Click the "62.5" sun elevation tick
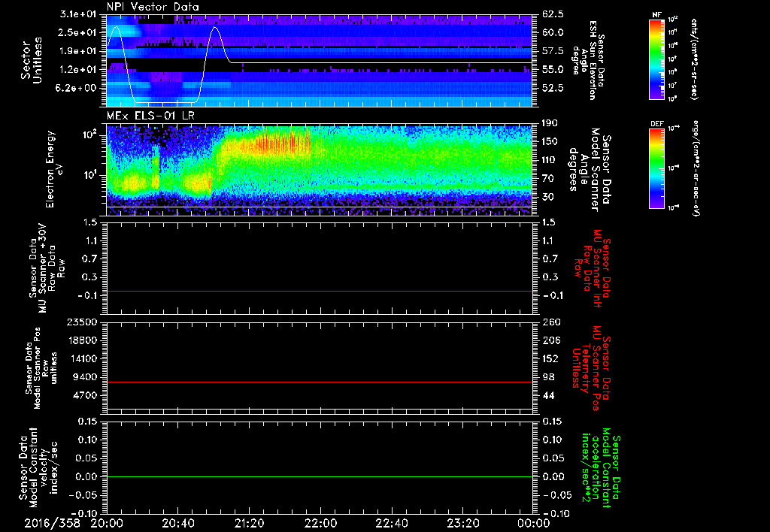The image size is (770, 532). tap(553, 14)
